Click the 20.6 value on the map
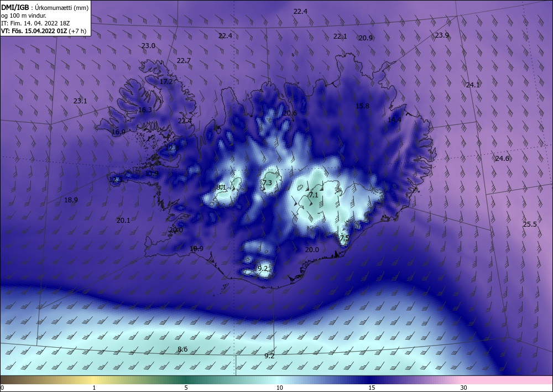This screenshot has width=553, height=392. click(x=290, y=113)
